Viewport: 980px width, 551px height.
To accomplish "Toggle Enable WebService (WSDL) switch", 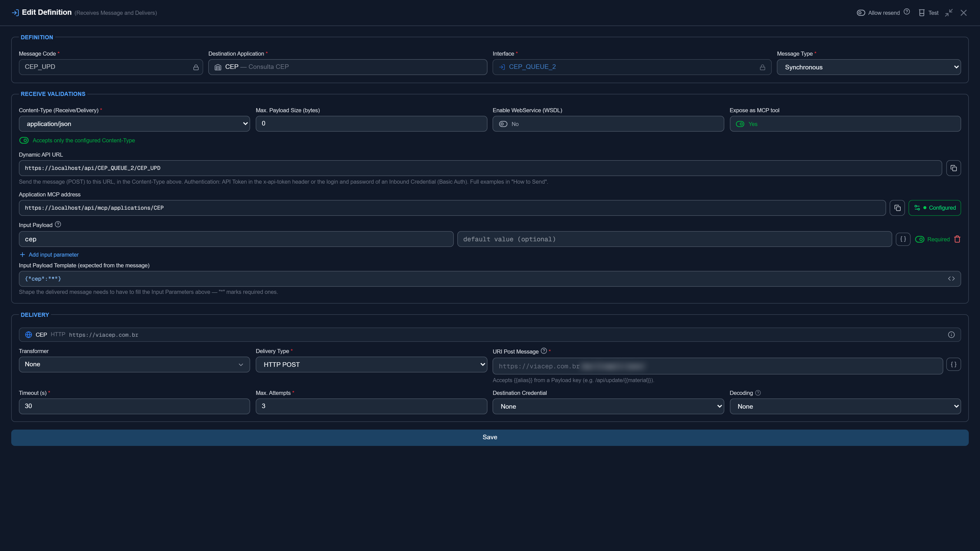I will pyautogui.click(x=503, y=124).
